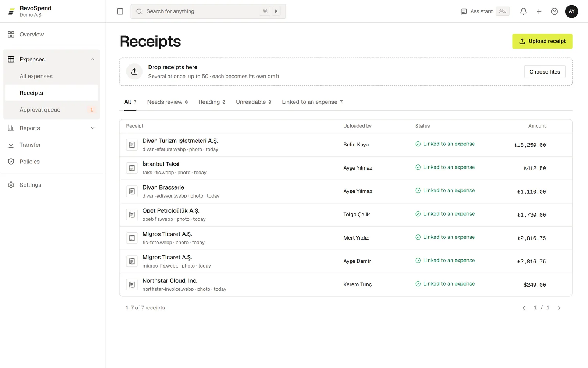Switch to the Reading tab
This screenshot has width=588, height=368.
point(212,102)
